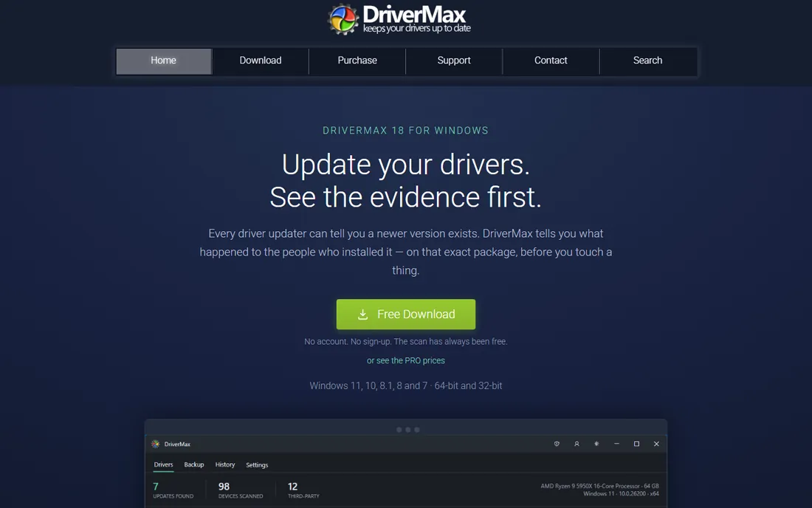Follow the 'or see the PRO prices' link
The width and height of the screenshot is (812, 508).
coord(406,360)
